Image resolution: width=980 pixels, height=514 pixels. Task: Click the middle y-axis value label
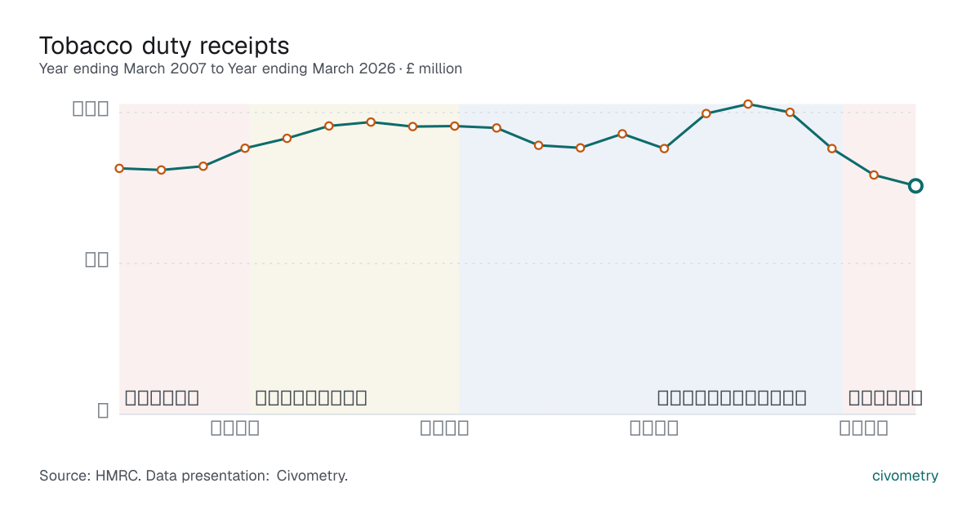point(97,259)
